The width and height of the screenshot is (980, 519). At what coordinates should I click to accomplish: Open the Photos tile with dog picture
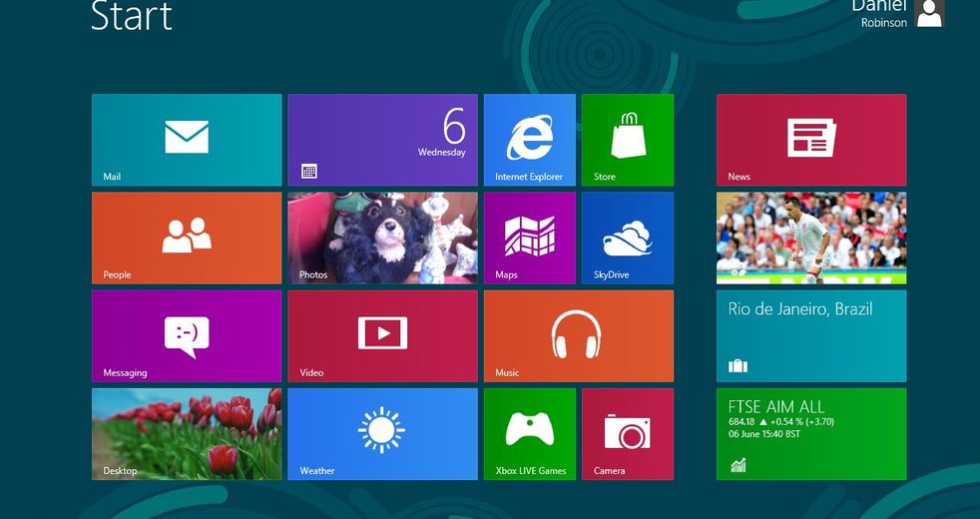coord(382,239)
